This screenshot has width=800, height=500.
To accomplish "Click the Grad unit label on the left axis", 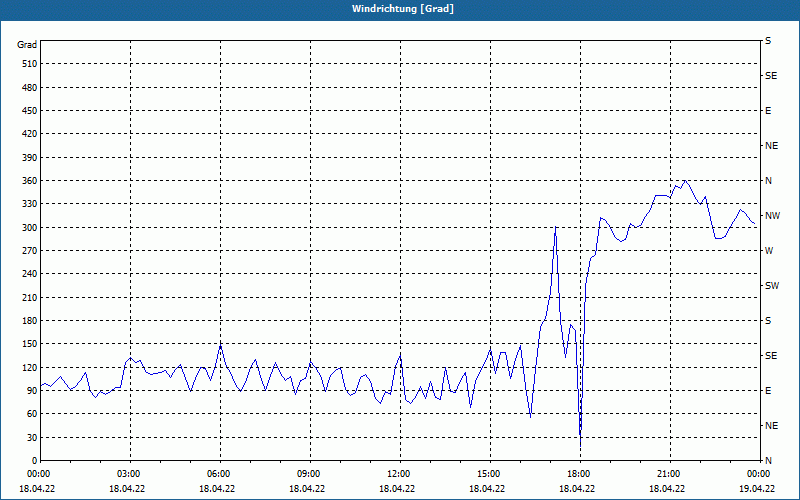I will pyautogui.click(x=27, y=45).
